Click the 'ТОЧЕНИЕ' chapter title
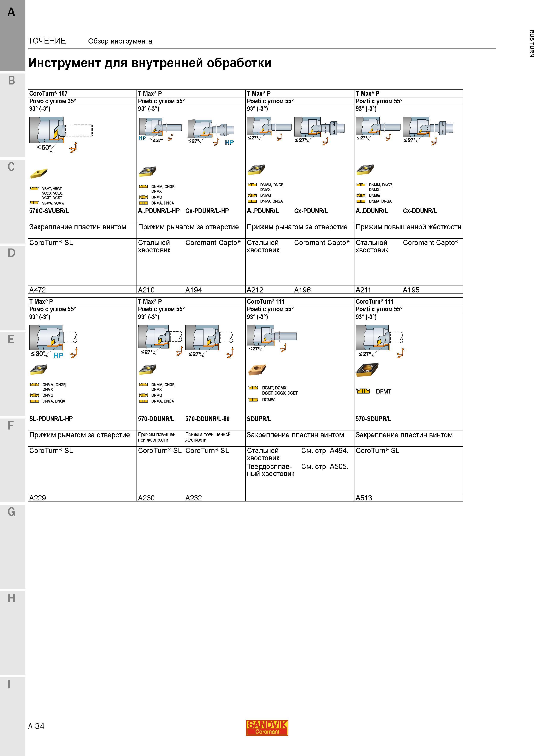The width and height of the screenshot is (534, 756). click(x=47, y=41)
